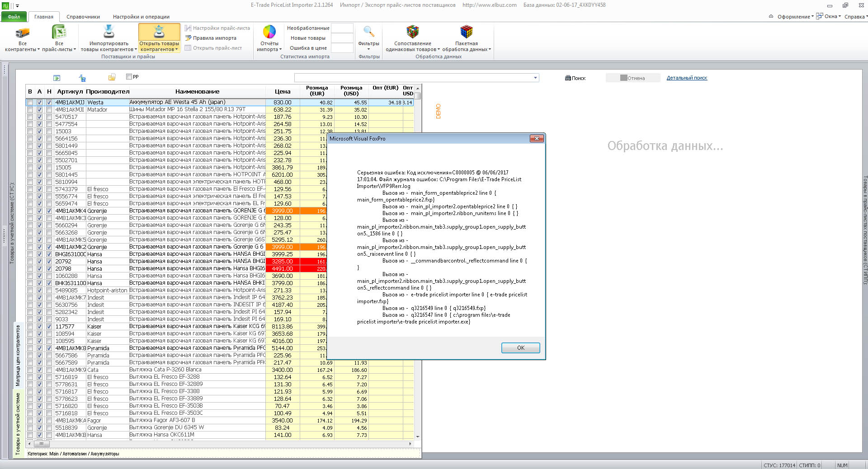
Task: Toggle the А checkbox in row 5716819
Action: [40, 377]
